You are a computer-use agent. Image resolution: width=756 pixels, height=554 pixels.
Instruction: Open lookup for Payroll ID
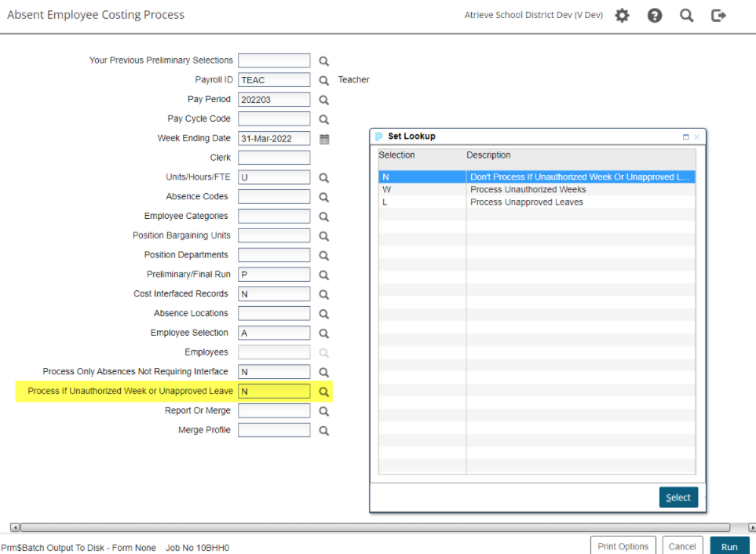(x=323, y=81)
